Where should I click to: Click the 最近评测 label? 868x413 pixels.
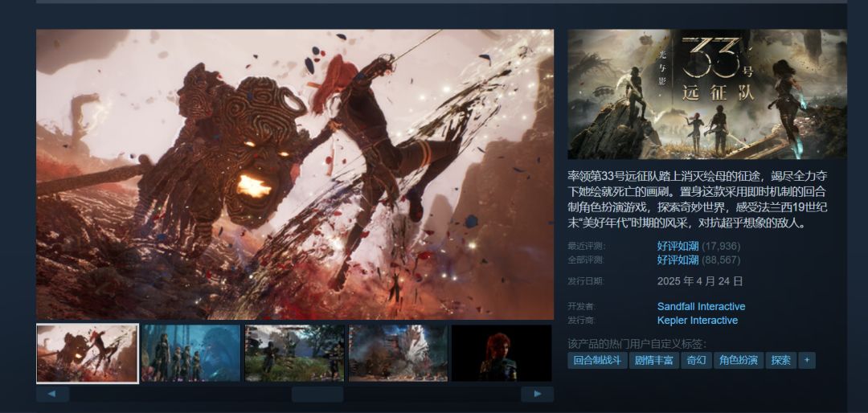click(x=586, y=246)
